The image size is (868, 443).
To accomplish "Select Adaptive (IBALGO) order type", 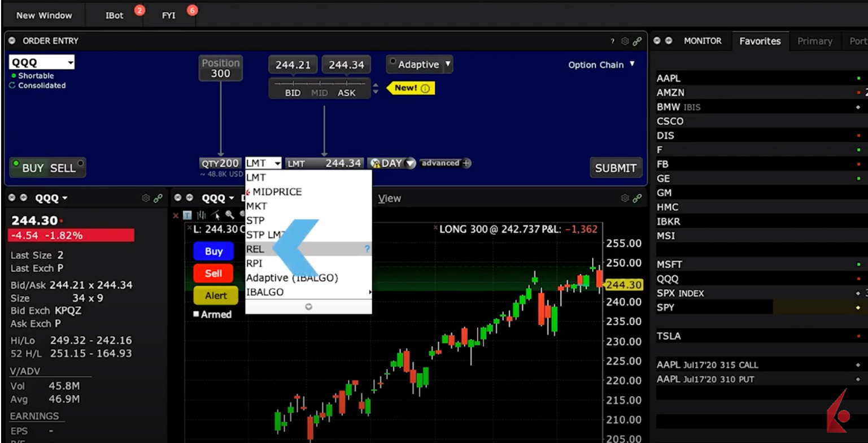I will click(x=308, y=277).
